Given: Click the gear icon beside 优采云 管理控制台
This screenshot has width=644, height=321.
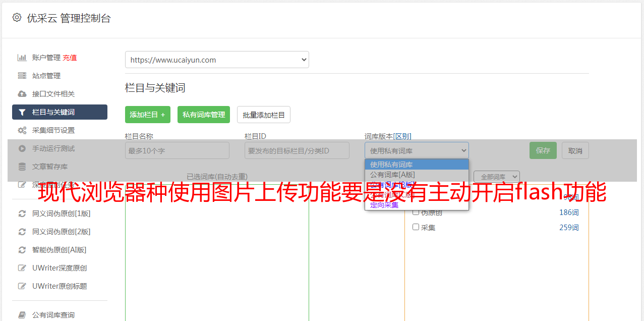Looking at the screenshot, I should [x=17, y=18].
